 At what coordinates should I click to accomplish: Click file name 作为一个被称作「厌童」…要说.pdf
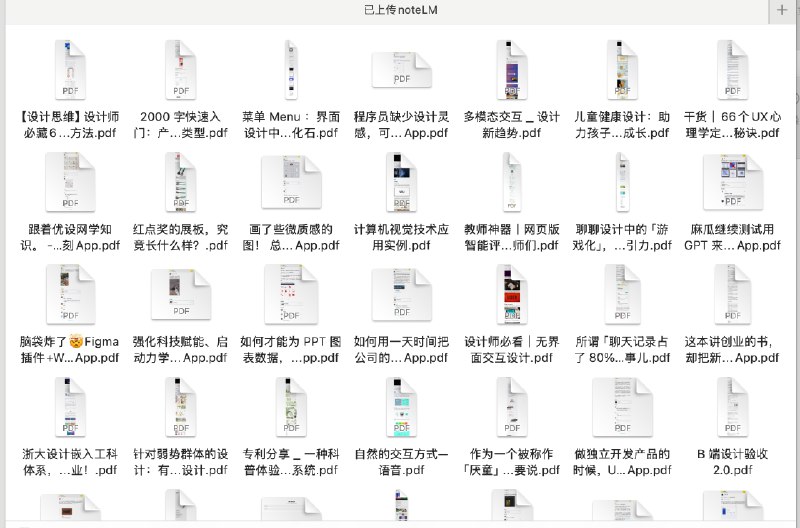(512, 461)
